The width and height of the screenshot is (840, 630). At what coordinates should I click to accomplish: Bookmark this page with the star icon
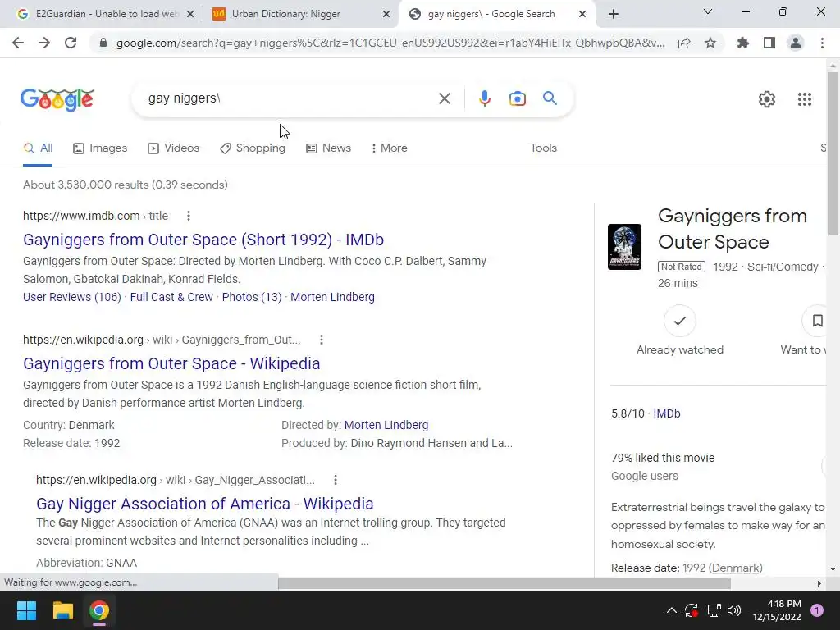coord(710,43)
